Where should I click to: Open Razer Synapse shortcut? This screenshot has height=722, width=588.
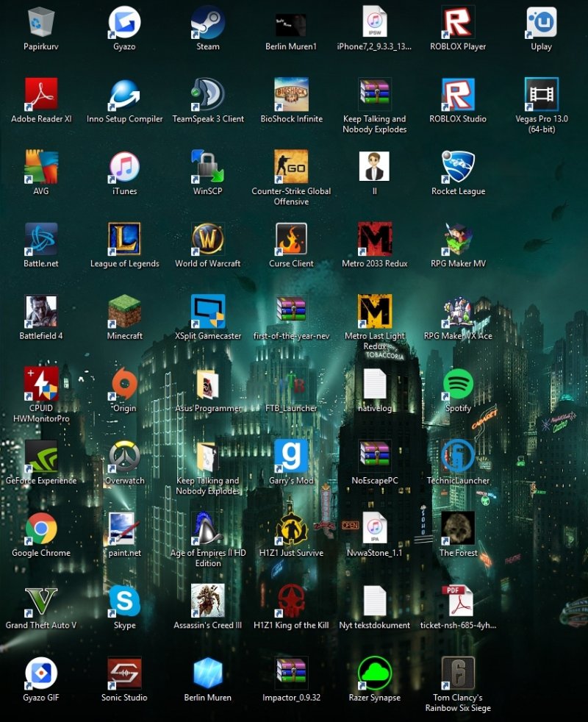[374, 673]
